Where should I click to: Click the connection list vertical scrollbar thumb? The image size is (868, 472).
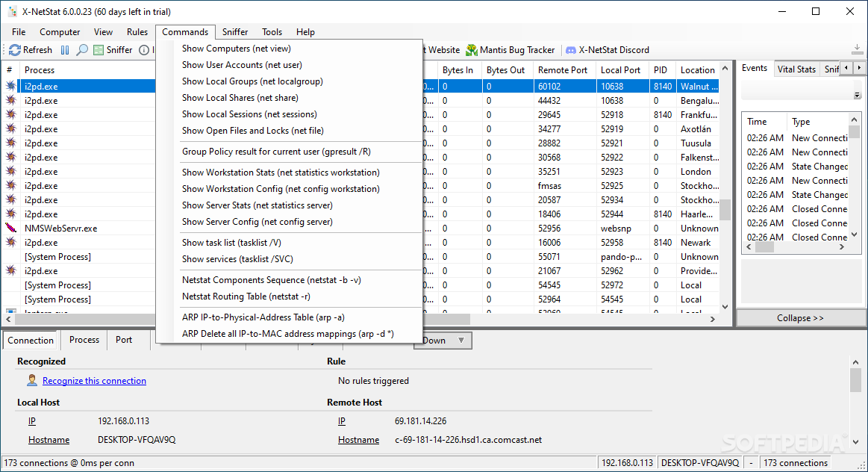coord(725,210)
